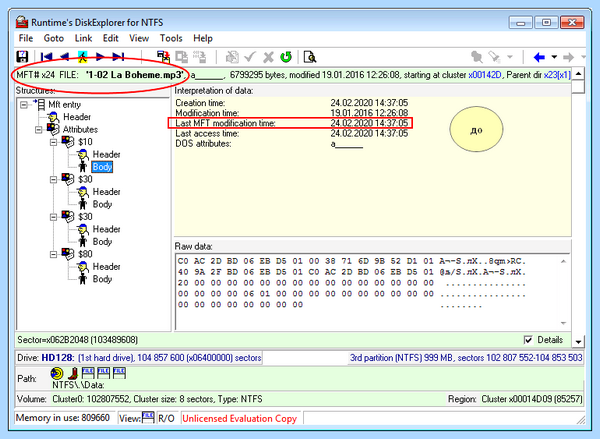
Task: Click the Region Cluster x00014D09 text
Action: (515, 399)
